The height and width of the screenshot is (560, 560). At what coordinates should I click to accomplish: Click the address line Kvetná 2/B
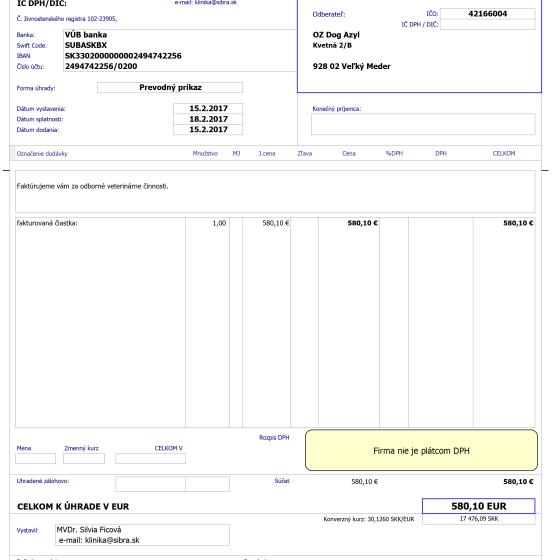click(332, 45)
